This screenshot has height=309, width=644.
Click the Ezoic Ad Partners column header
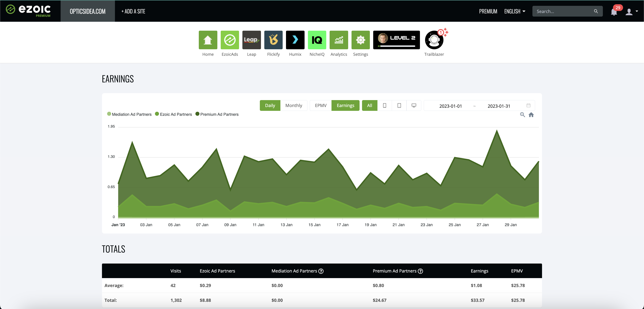217,271
